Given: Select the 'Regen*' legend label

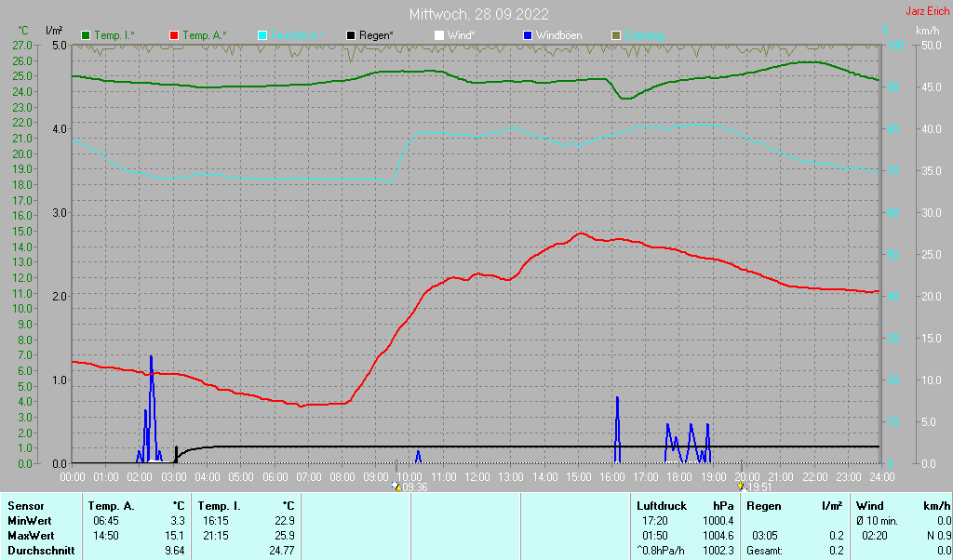Looking at the screenshot, I should point(376,36).
